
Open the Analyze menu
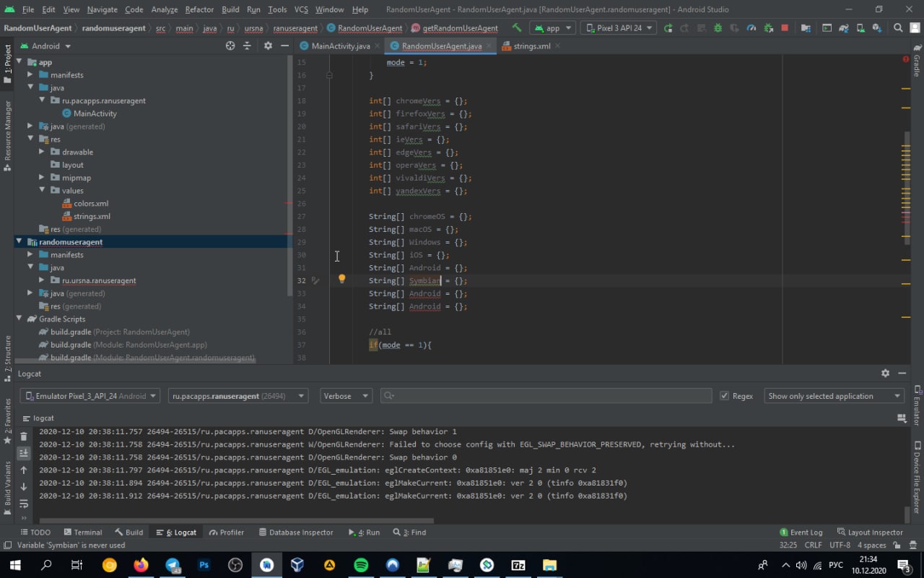pos(165,9)
